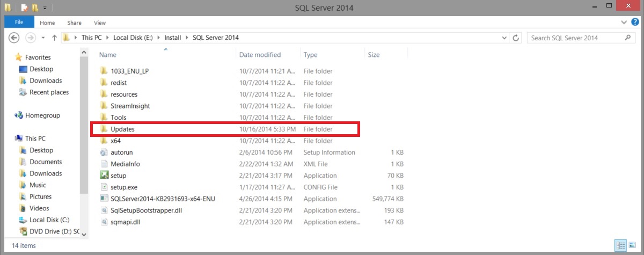Open the File menu

(x=19, y=23)
